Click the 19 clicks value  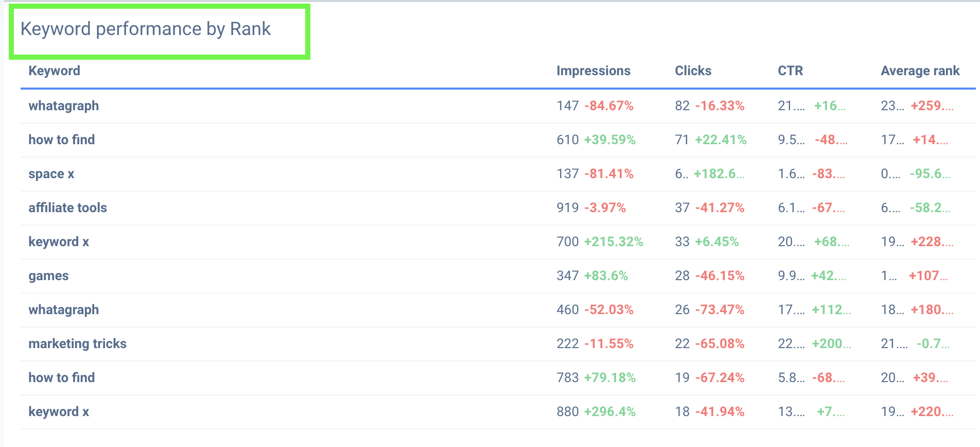(682, 377)
